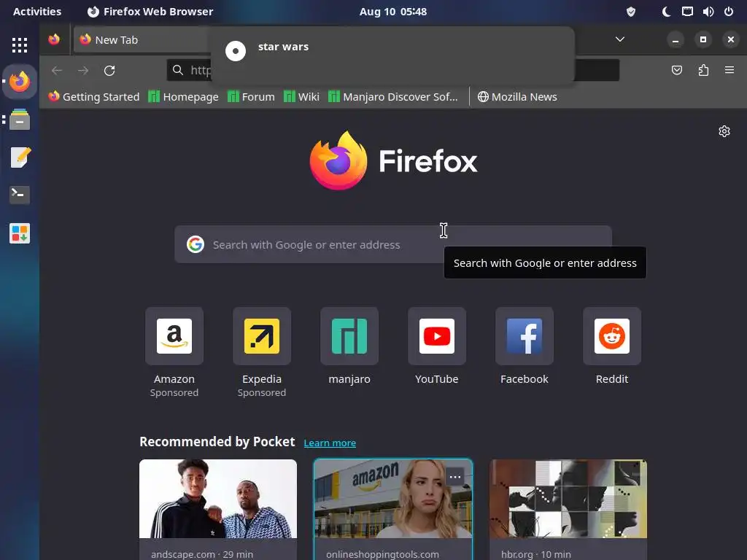Personalize new tab with gear icon
Image resolution: width=747 pixels, height=560 pixels.
click(x=724, y=131)
